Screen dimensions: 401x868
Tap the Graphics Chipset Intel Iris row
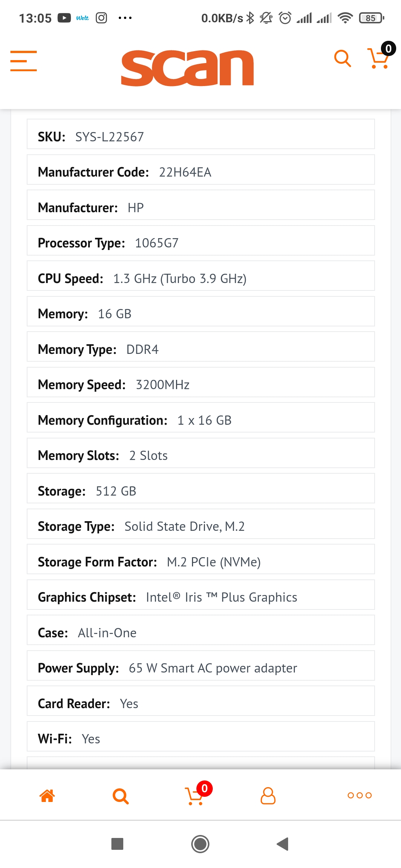click(200, 596)
